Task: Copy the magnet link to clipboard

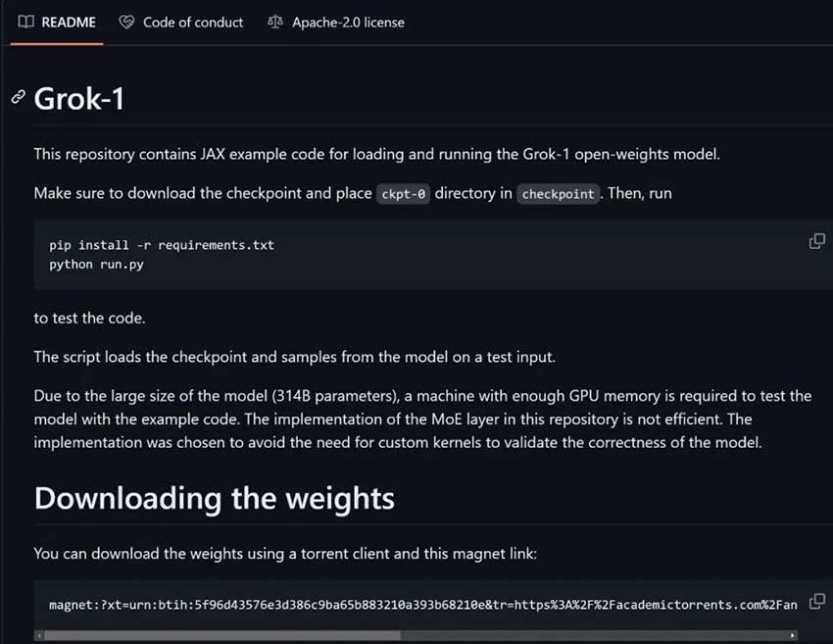Action: [816, 602]
